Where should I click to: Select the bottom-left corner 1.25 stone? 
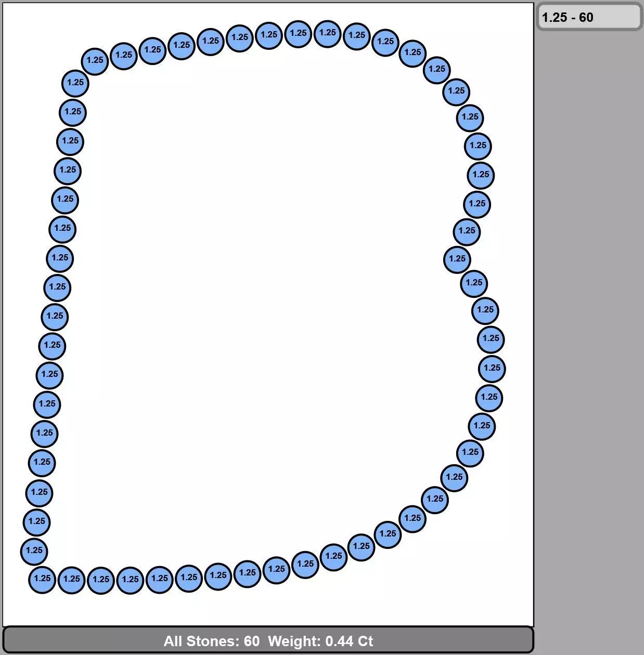point(42,579)
